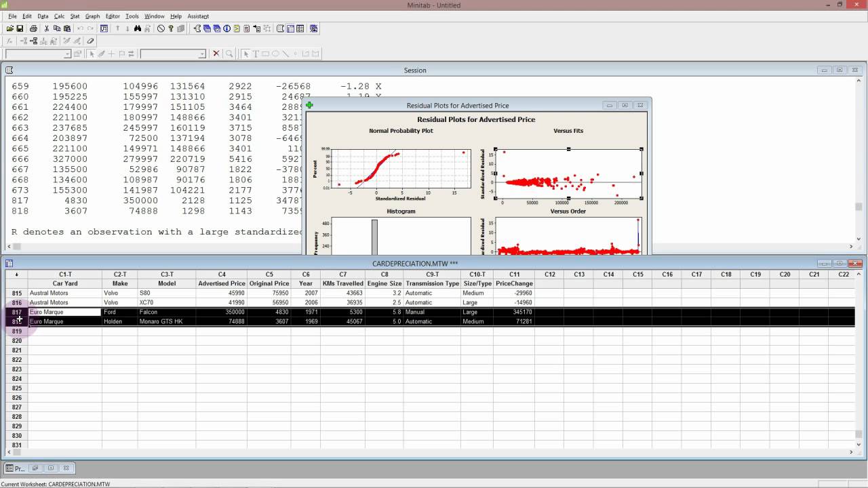Maximize the Session window
The width and height of the screenshot is (868, 488).
coord(840,70)
